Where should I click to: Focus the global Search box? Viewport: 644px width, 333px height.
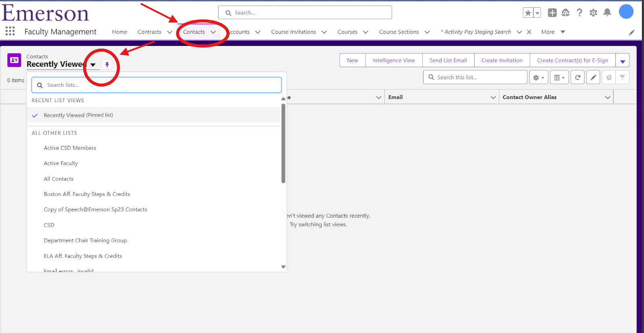pyautogui.click(x=305, y=12)
